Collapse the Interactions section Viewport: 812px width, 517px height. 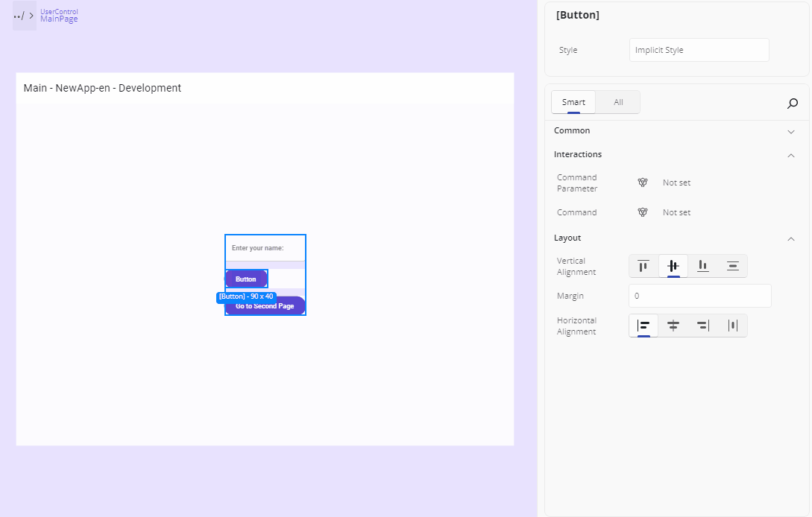pos(791,154)
